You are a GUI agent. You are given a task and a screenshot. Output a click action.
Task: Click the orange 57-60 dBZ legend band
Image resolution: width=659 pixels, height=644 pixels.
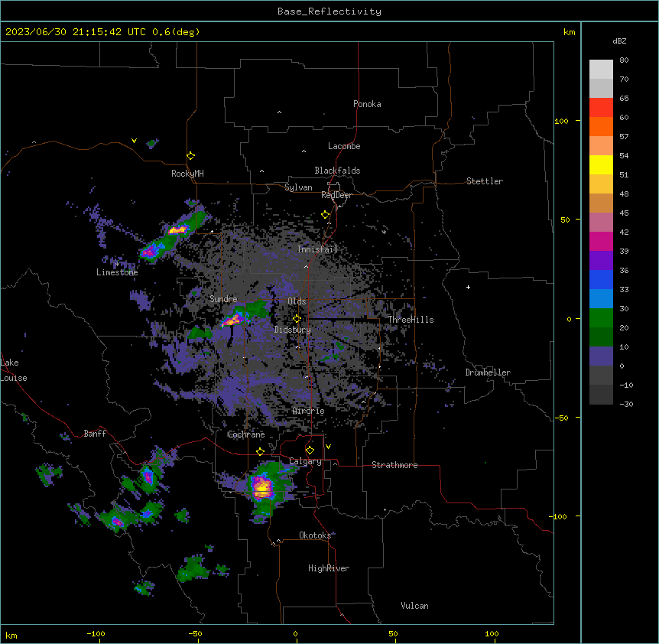point(601,126)
